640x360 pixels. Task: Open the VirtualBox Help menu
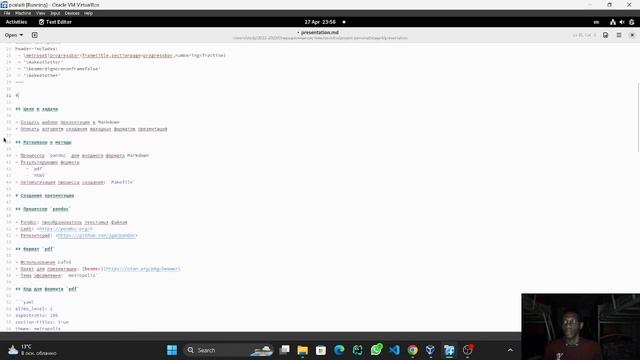[x=89, y=13]
